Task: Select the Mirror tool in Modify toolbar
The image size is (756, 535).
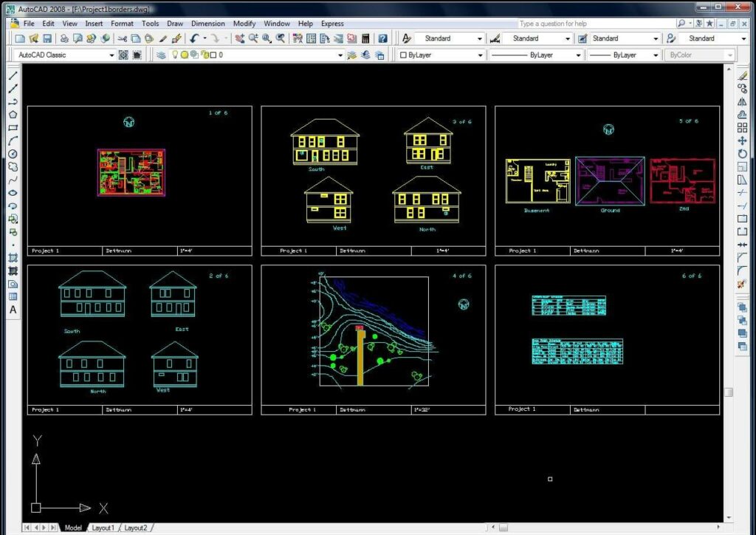Action: point(743,102)
